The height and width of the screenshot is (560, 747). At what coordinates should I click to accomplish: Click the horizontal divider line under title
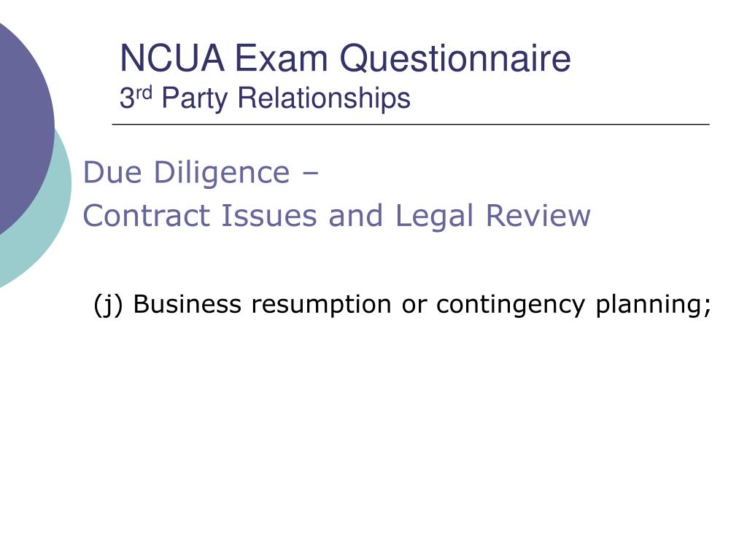click(x=411, y=124)
